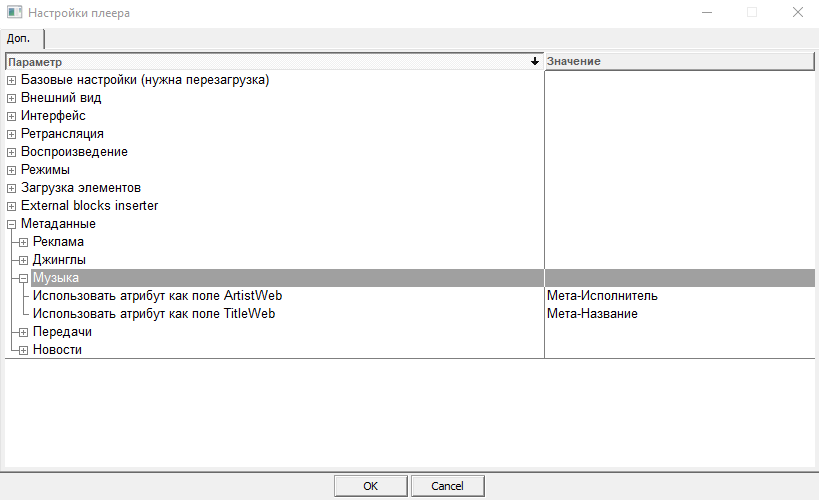The width and height of the screenshot is (819, 500).
Task: Click the Мета-Название value cell
Action: [592, 314]
